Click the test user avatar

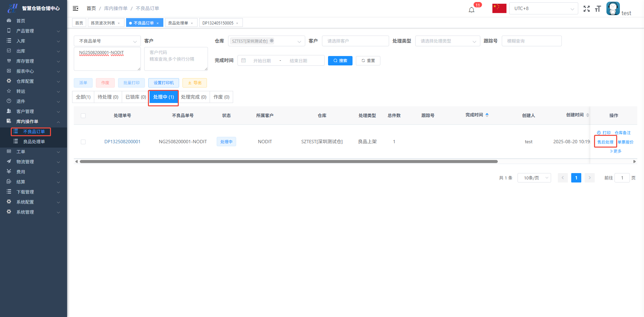[x=613, y=8]
